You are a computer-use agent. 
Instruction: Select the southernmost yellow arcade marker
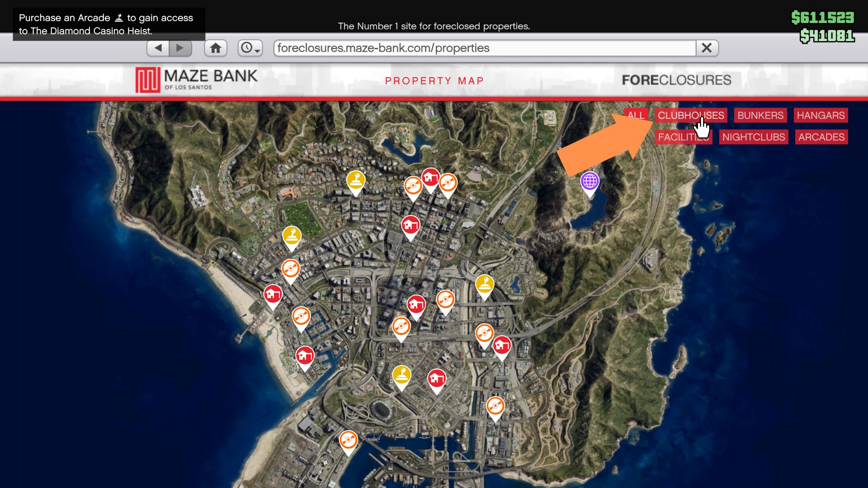coord(401,376)
